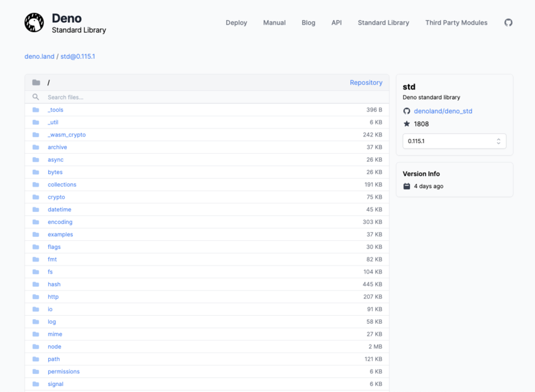Open the API nav item
535x392 pixels.
[336, 23]
